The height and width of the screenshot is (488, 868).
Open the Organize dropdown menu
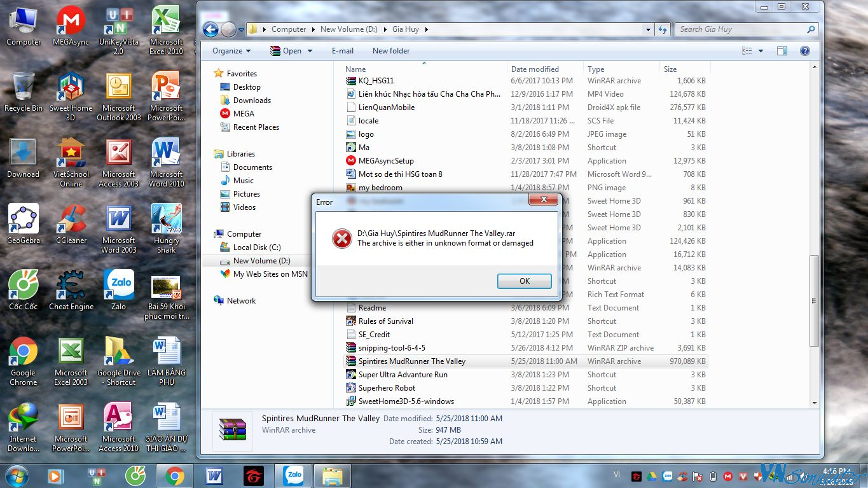click(231, 51)
